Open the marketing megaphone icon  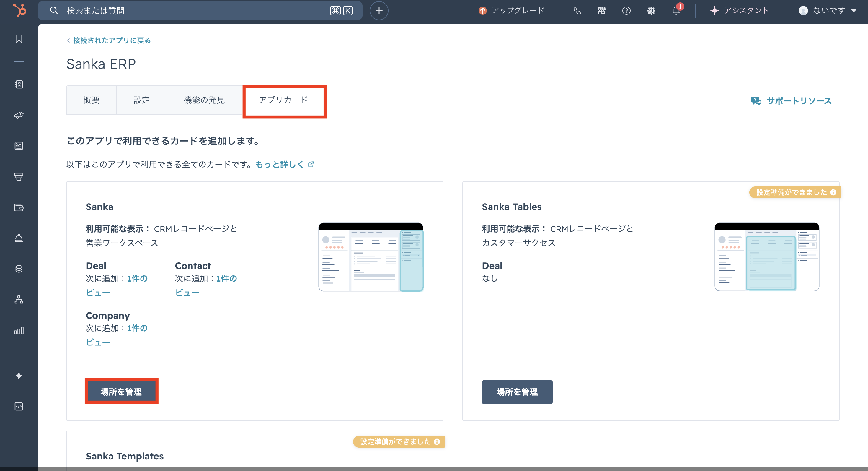pos(19,115)
